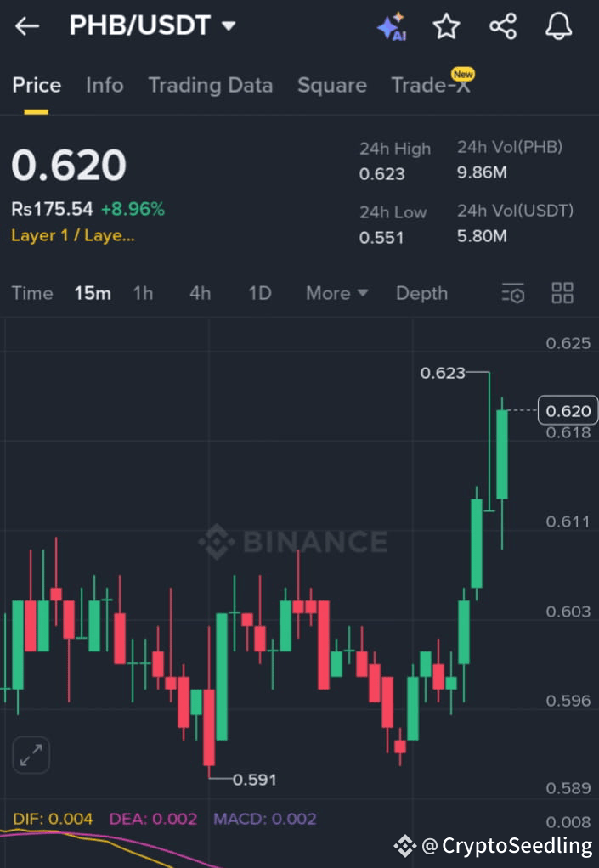Add PHB/USDT to favorites star
This screenshot has height=868, width=599.
tap(446, 26)
